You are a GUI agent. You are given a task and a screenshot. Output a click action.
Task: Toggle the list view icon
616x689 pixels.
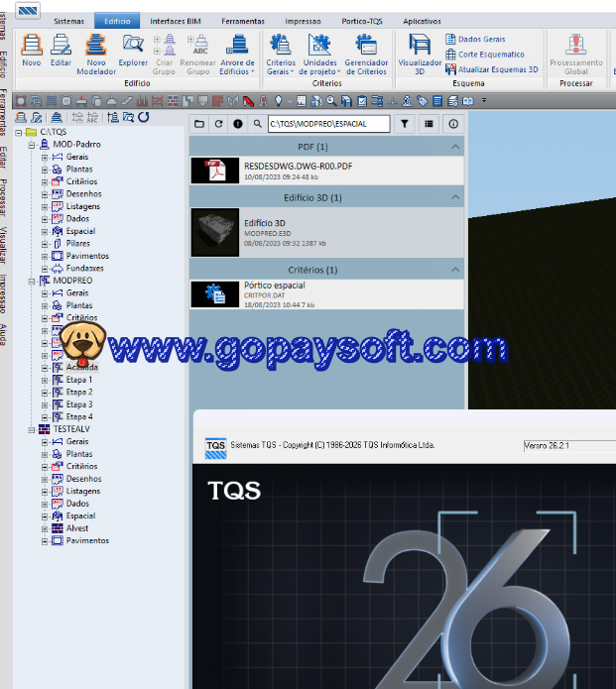(x=429, y=124)
